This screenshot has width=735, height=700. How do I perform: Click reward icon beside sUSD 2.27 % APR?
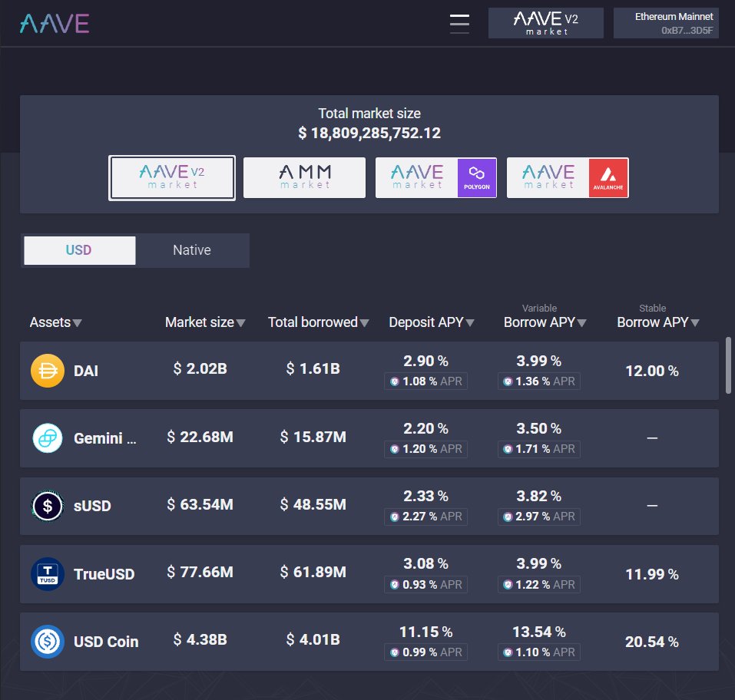pos(395,517)
